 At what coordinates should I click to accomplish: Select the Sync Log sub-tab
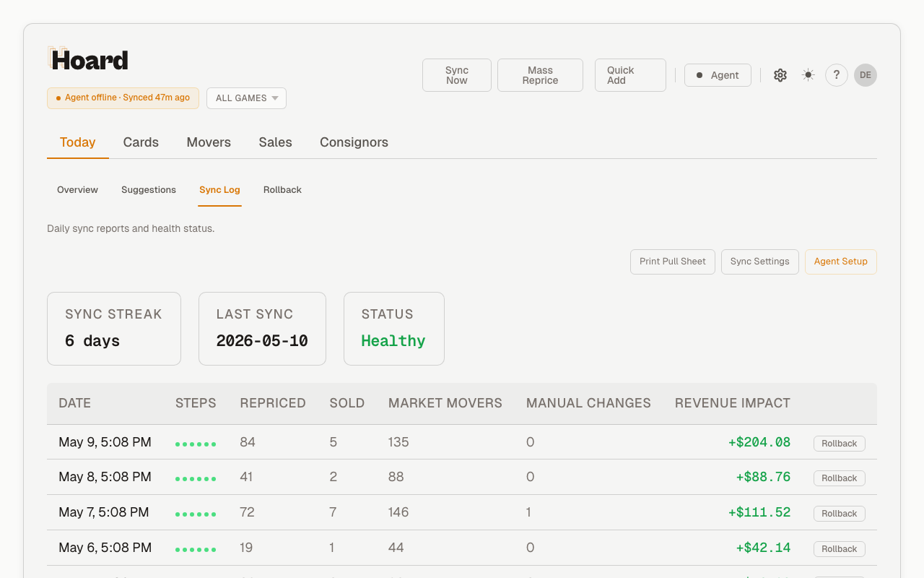click(x=219, y=190)
